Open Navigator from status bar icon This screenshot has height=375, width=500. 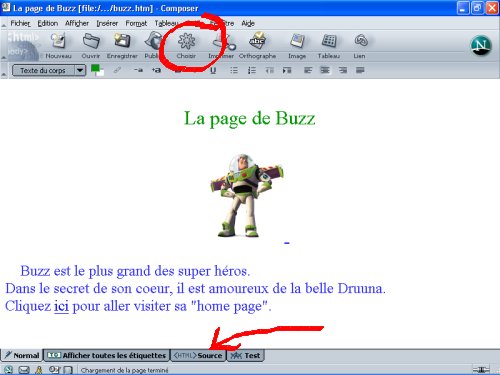coord(8,370)
